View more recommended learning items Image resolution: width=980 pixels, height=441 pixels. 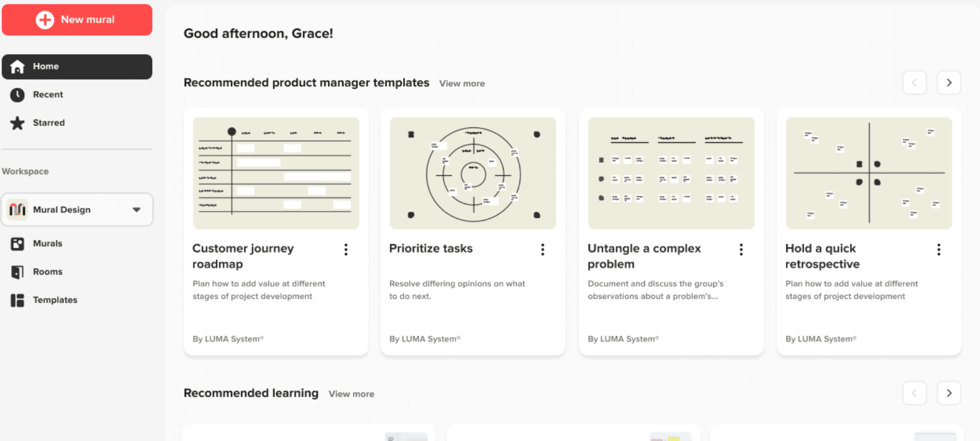coord(351,394)
